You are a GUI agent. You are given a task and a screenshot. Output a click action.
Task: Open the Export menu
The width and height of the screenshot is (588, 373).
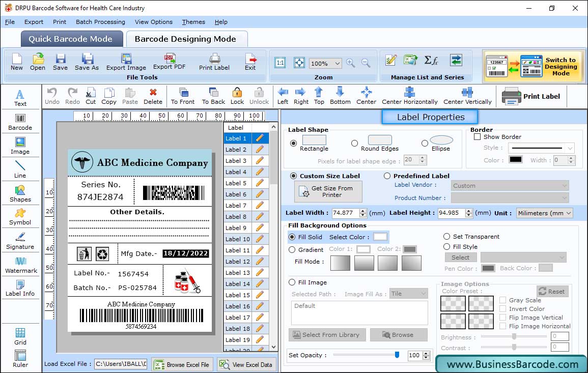(x=34, y=22)
